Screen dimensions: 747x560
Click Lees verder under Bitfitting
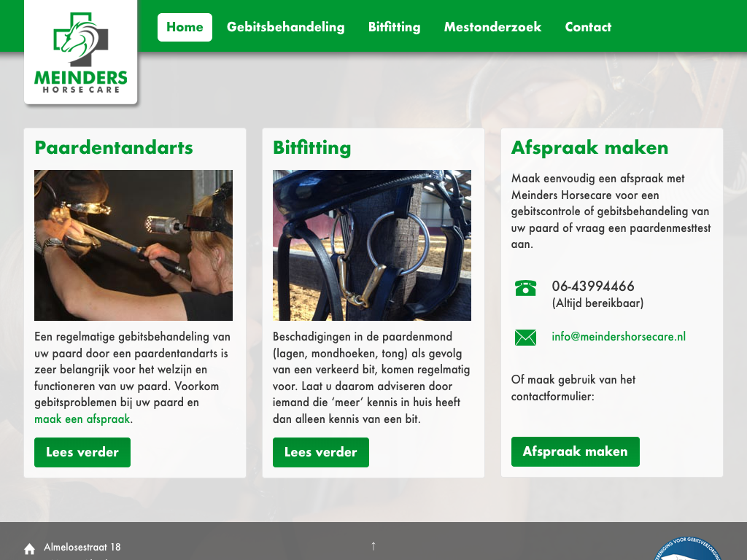click(321, 452)
